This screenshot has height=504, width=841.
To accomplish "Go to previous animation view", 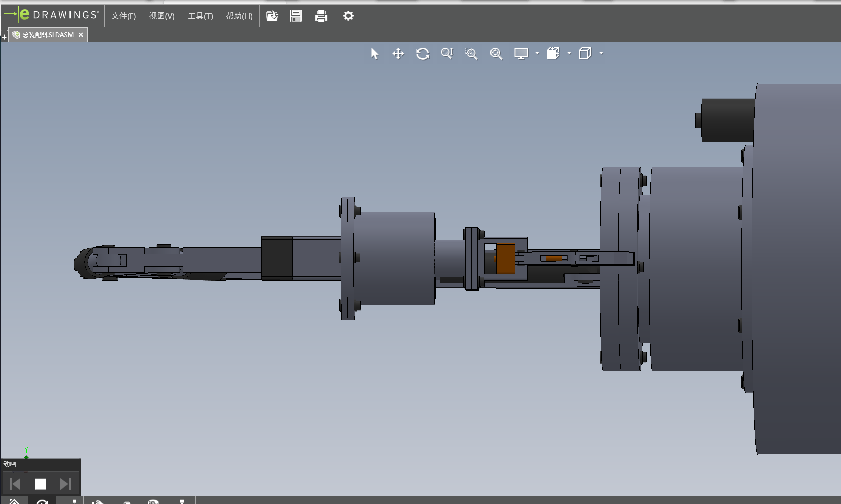I will 15,484.
